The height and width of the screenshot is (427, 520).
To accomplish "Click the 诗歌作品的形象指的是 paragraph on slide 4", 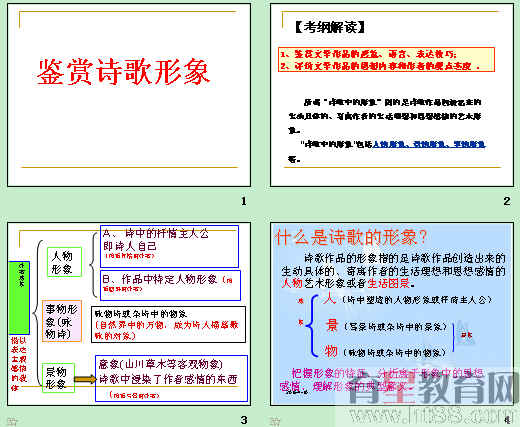I will click(x=393, y=271).
